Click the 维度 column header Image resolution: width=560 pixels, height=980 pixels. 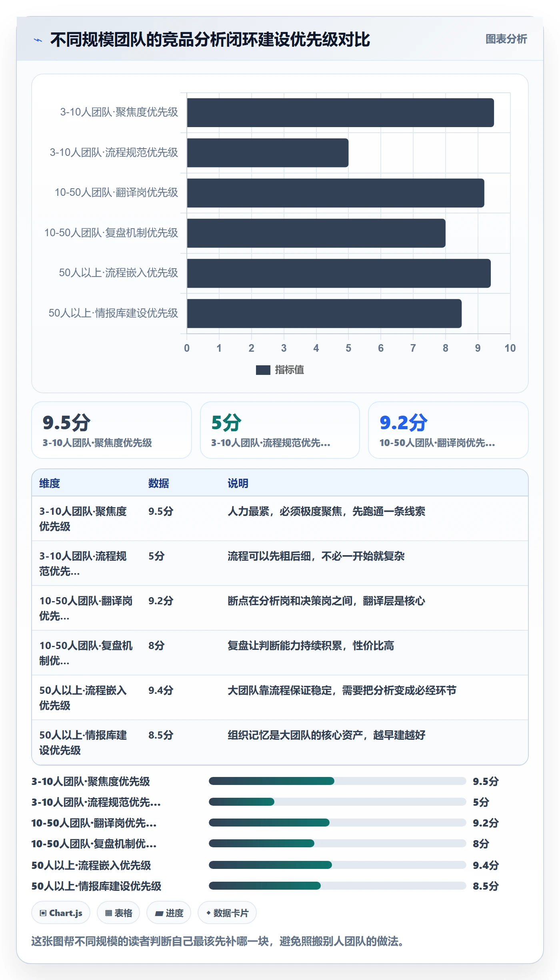click(50, 483)
